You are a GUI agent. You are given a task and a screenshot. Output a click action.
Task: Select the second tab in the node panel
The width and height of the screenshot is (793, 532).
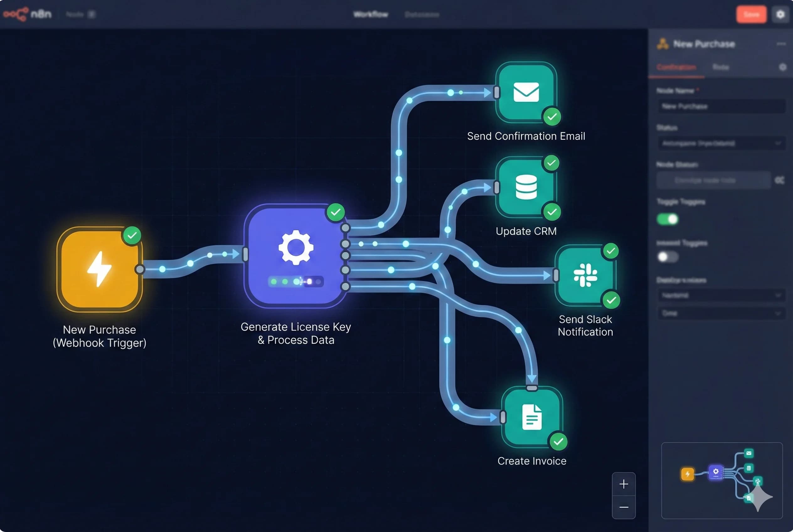pos(721,67)
